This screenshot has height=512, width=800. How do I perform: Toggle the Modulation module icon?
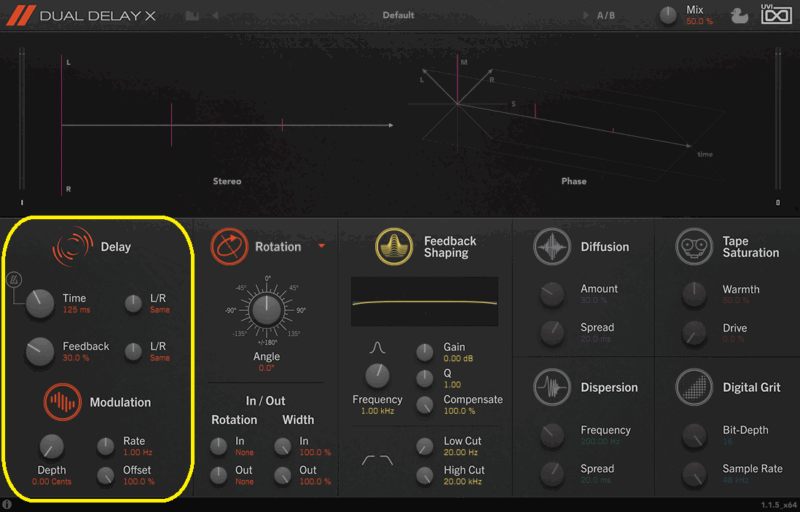(x=62, y=402)
